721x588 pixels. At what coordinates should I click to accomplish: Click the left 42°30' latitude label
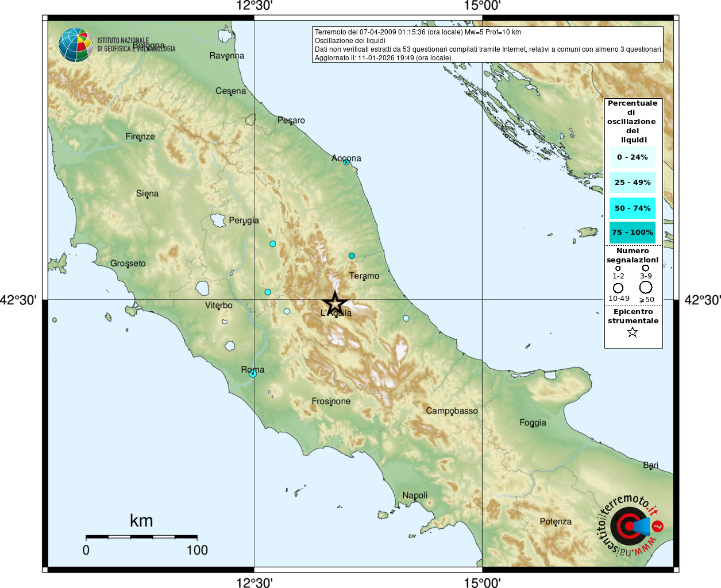pyautogui.click(x=18, y=300)
